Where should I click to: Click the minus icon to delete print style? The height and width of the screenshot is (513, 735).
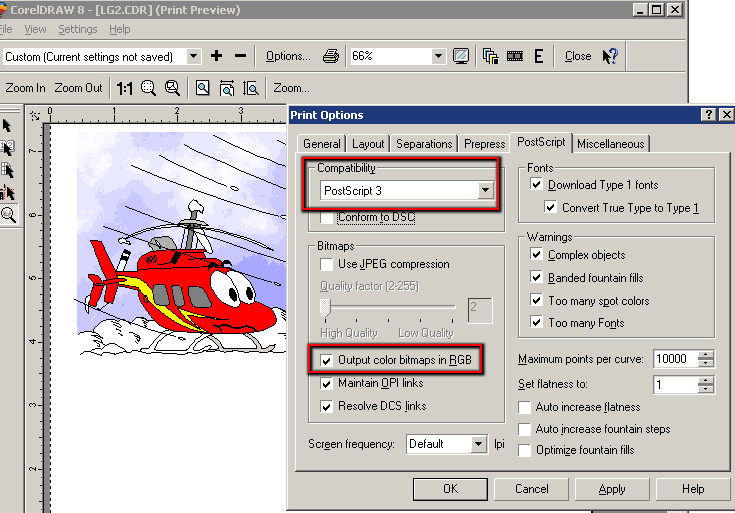point(240,56)
